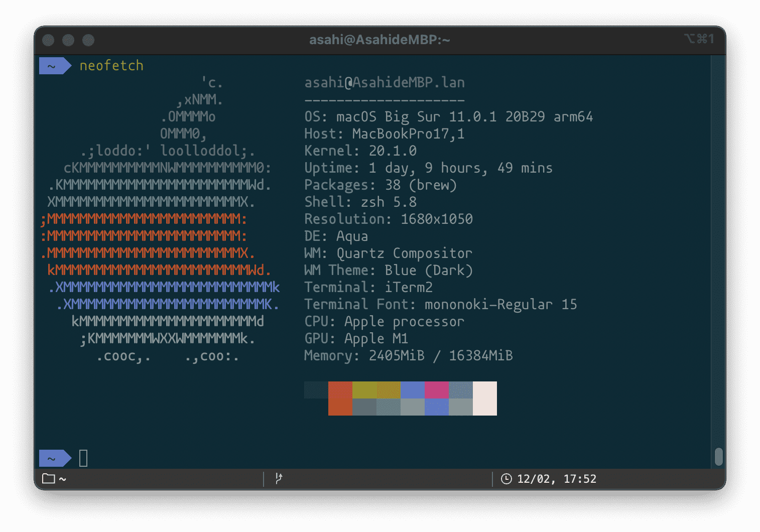Click the WM: Quartz Compositor line
The height and width of the screenshot is (532, 760).
pyautogui.click(x=389, y=253)
